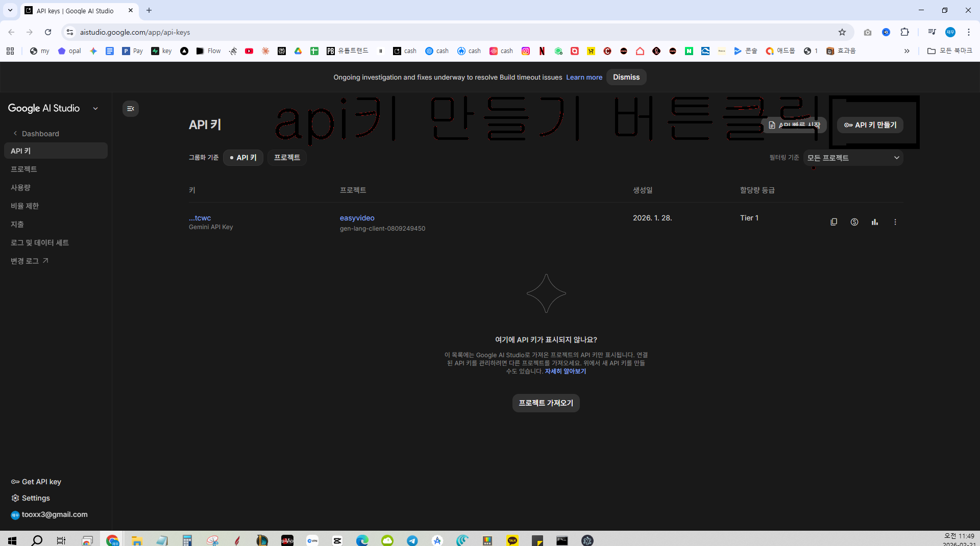980x546 pixels.
Task: Open the apps grid bookmark icon
Action: 10,51
